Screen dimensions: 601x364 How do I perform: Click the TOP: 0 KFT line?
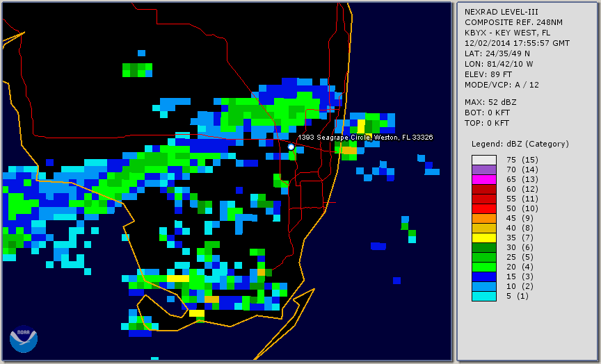click(487, 123)
